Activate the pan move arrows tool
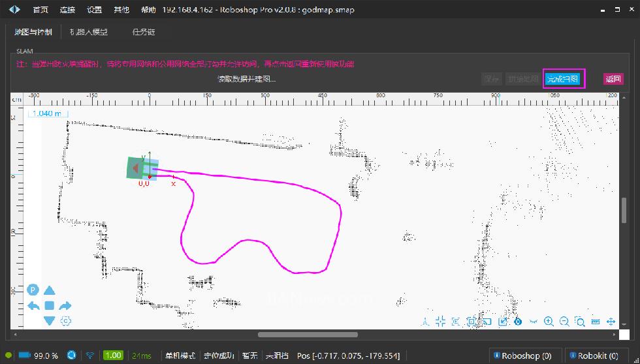Screen dimensions: 640x364 point(611,322)
